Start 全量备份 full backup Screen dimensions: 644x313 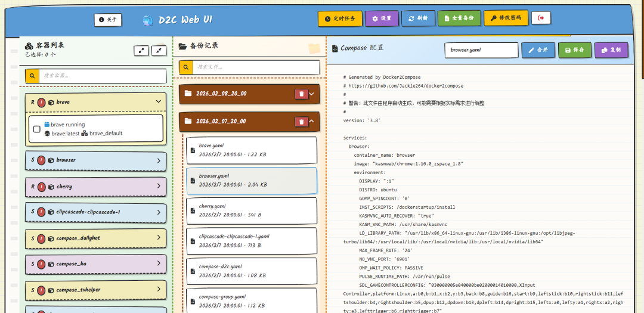click(459, 18)
